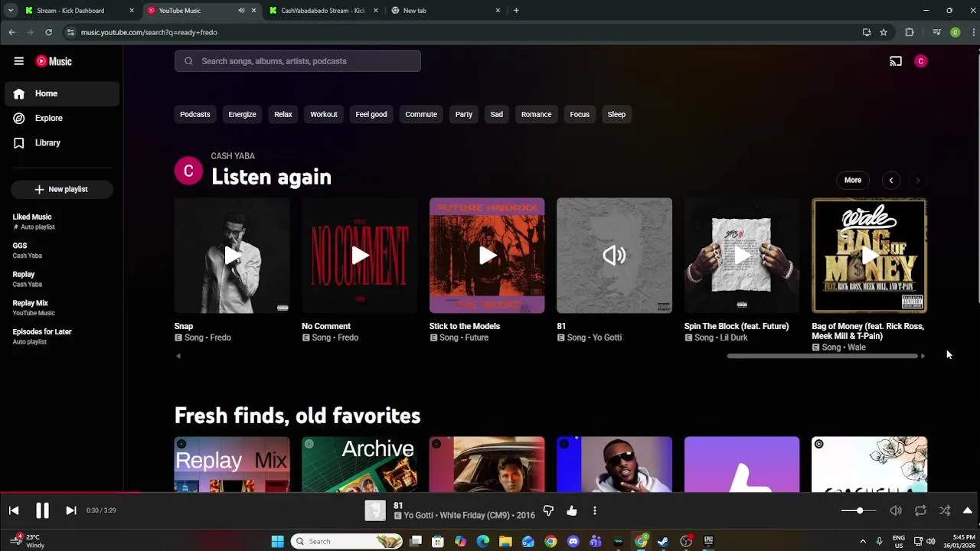Click More in Listen again
The height and width of the screenshot is (551, 980).
pyautogui.click(x=853, y=180)
